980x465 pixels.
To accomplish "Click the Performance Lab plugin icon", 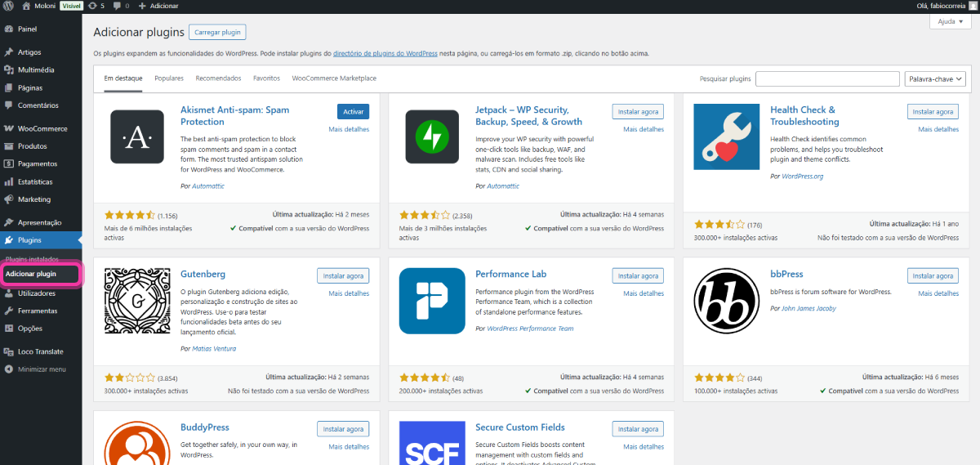I will 432,301.
